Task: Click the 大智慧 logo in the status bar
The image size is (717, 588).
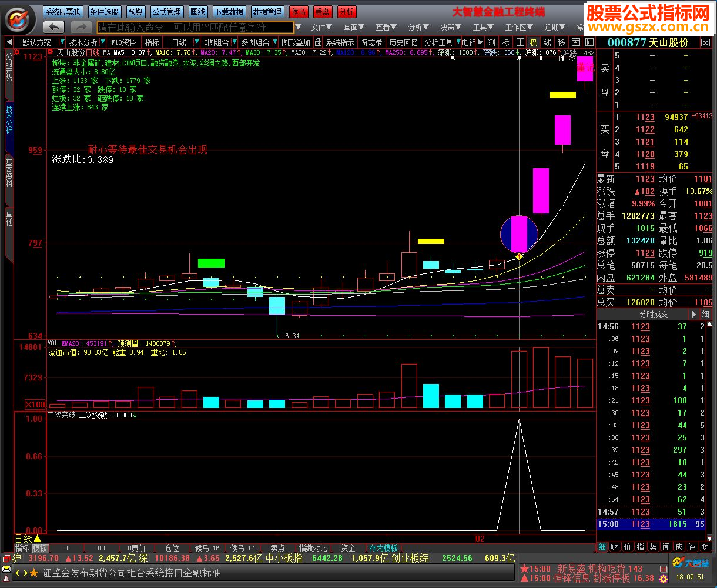Action: [690, 563]
